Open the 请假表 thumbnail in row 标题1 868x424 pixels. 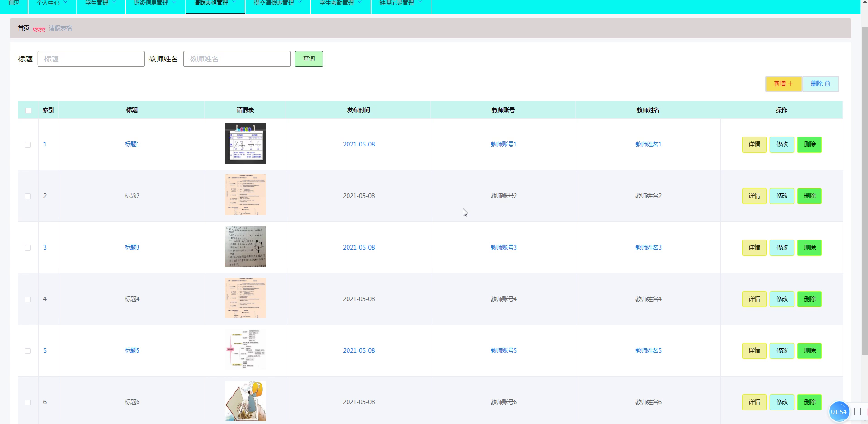[x=246, y=143]
